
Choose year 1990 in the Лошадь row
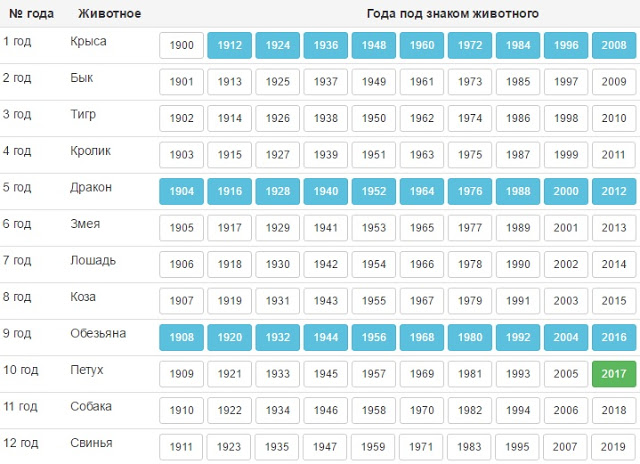[518, 264]
